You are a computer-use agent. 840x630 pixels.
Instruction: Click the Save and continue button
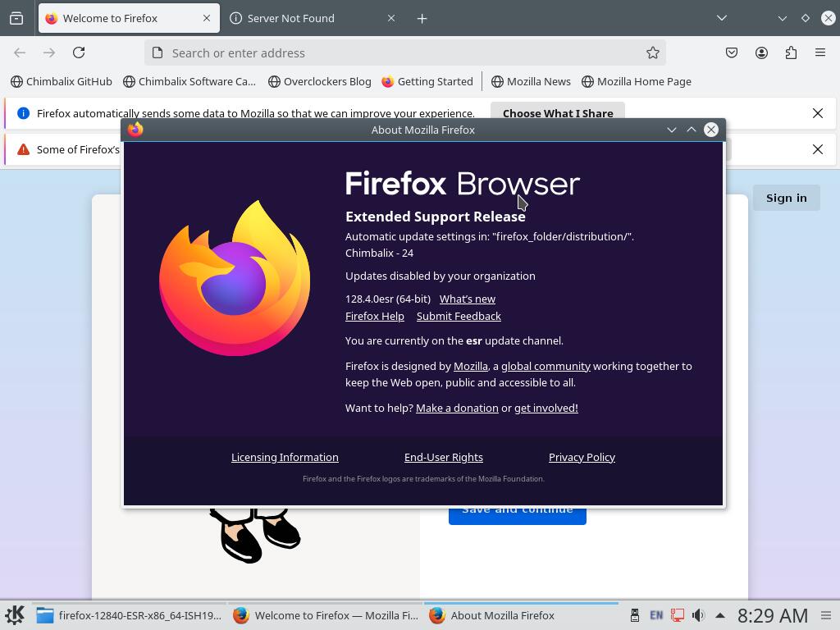517,515
